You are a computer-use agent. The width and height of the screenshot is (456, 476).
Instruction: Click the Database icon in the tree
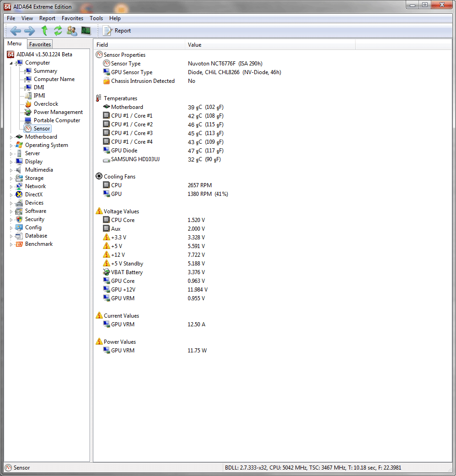(x=19, y=236)
